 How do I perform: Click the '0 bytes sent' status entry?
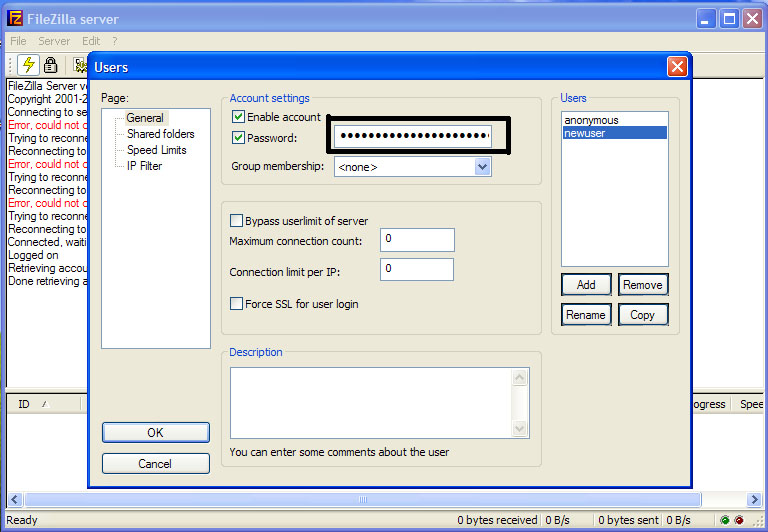[x=628, y=520]
